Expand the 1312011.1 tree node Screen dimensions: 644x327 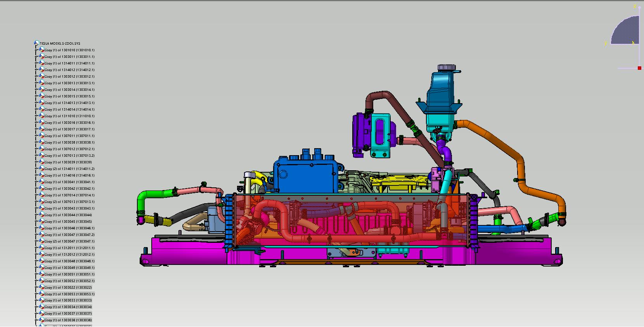[36, 248]
